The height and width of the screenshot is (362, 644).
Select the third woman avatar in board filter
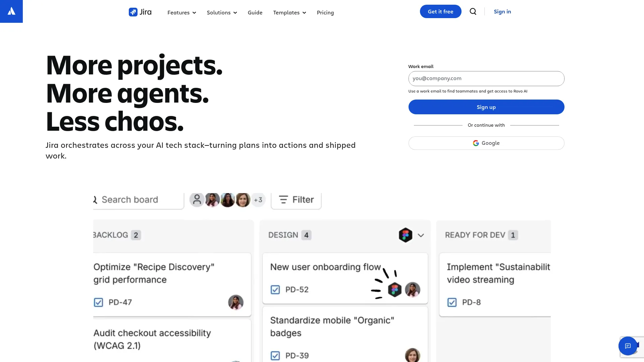tap(243, 200)
